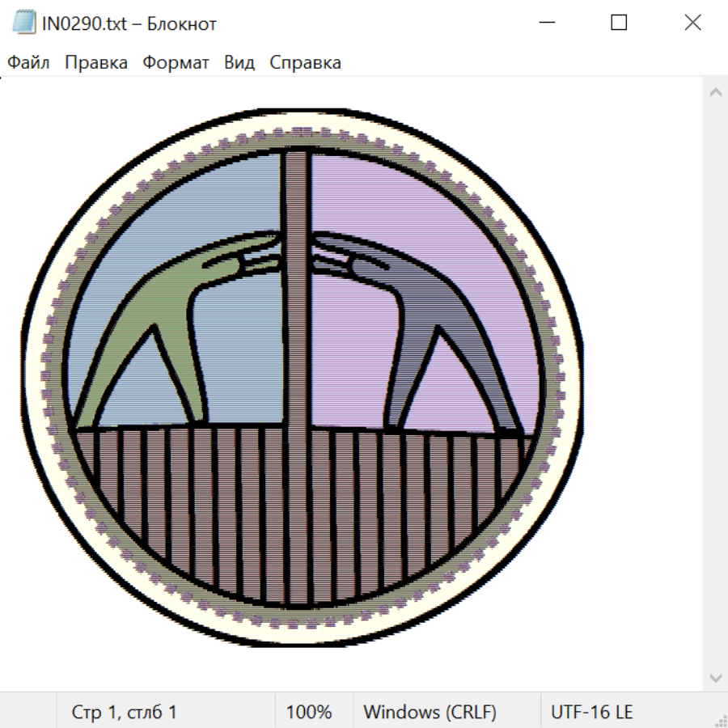This screenshot has width=728, height=728.
Task: Minimize the Notepad window
Action: 545,23
